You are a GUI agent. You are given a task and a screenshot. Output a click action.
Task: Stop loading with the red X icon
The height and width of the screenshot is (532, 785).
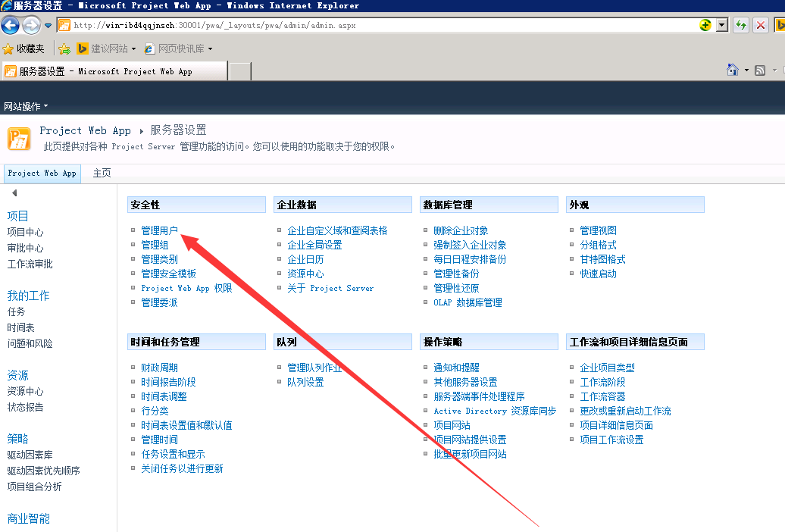coord(761,25)
